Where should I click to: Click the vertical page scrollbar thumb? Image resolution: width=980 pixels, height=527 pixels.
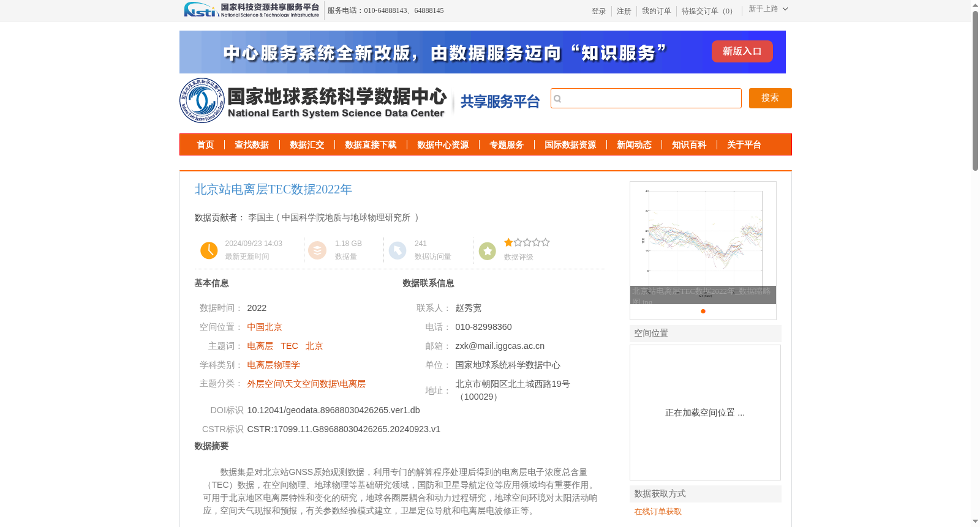pos(975,92)
